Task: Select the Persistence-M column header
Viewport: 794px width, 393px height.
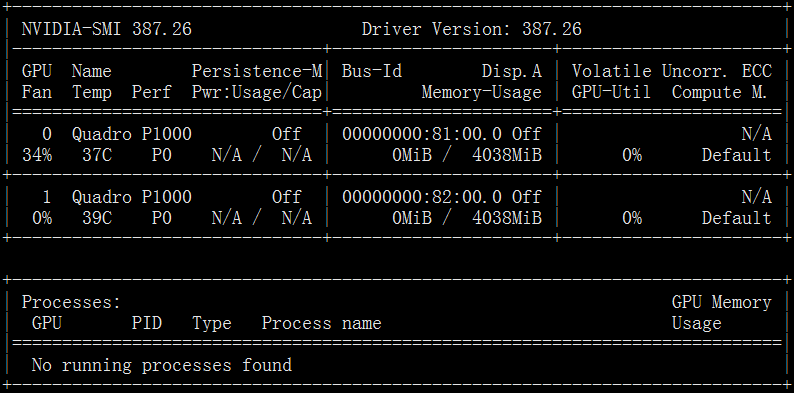Action: 257,71
